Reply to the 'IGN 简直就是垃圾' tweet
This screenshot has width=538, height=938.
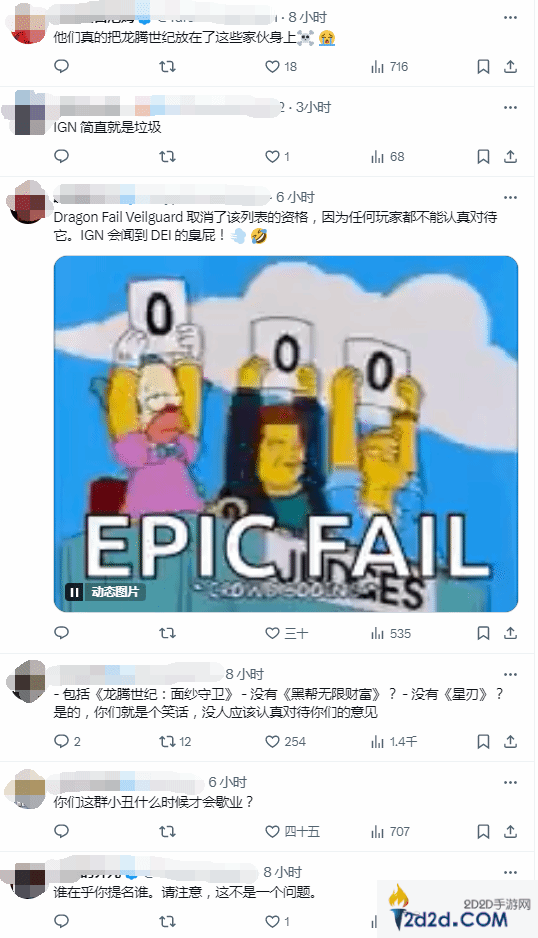62,156
